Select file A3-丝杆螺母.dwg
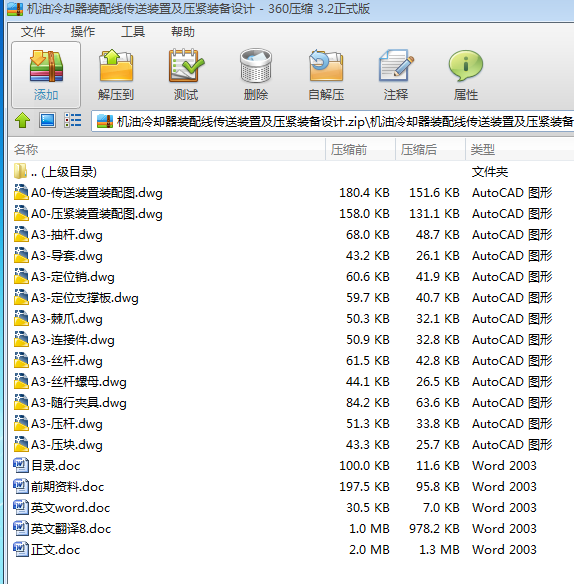The width and height of the screenshot is (574, 584). (79, 382)
